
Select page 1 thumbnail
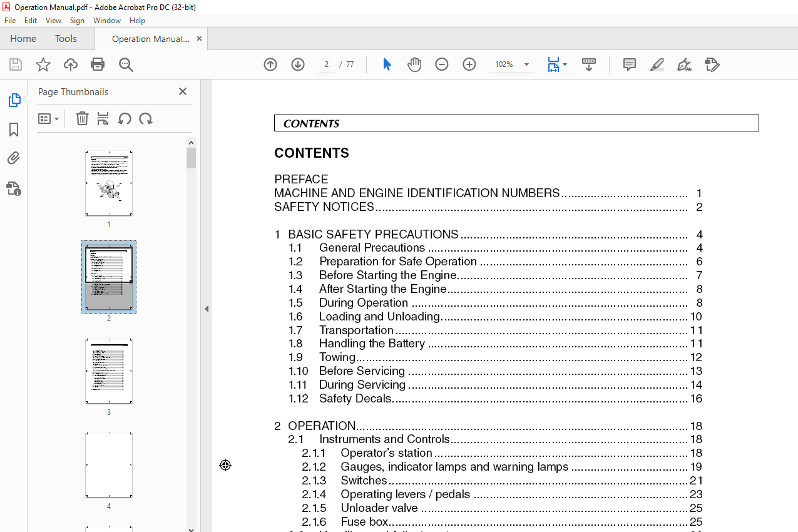tap(109, 183)
